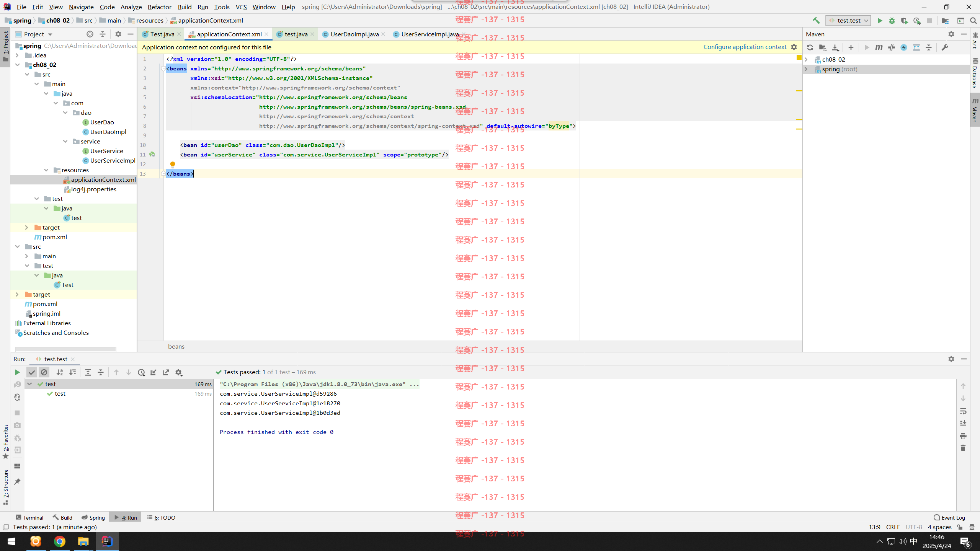Viewport: 980px width, 551px height.
Task: Expand spring (root) in Maven panel
Action: pos(806,69)
